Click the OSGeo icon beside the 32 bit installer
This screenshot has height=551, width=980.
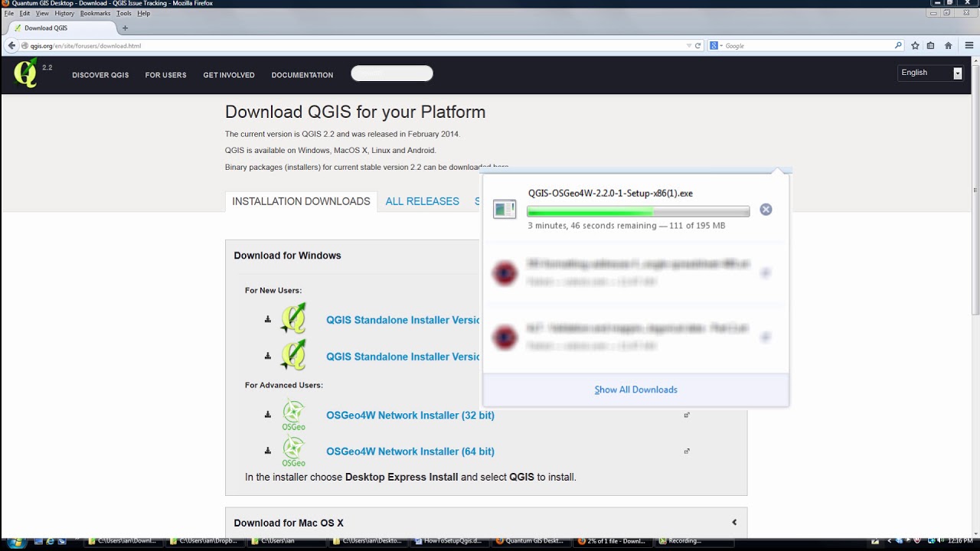(293, 416)
